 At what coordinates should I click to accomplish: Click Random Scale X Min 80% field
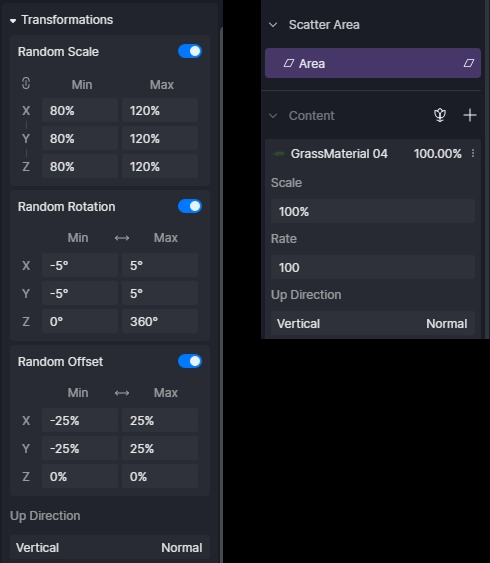80,110
